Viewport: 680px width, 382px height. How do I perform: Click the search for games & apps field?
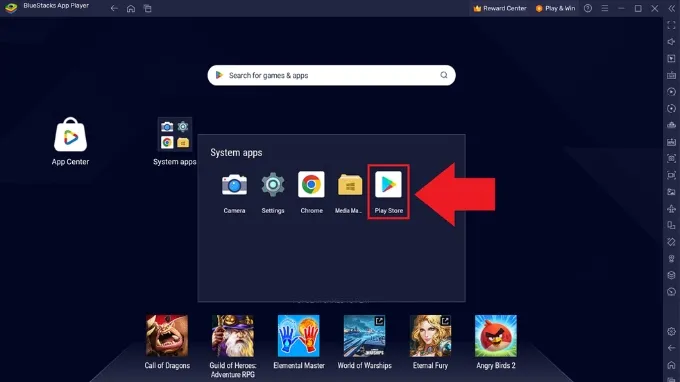[331, 75]
